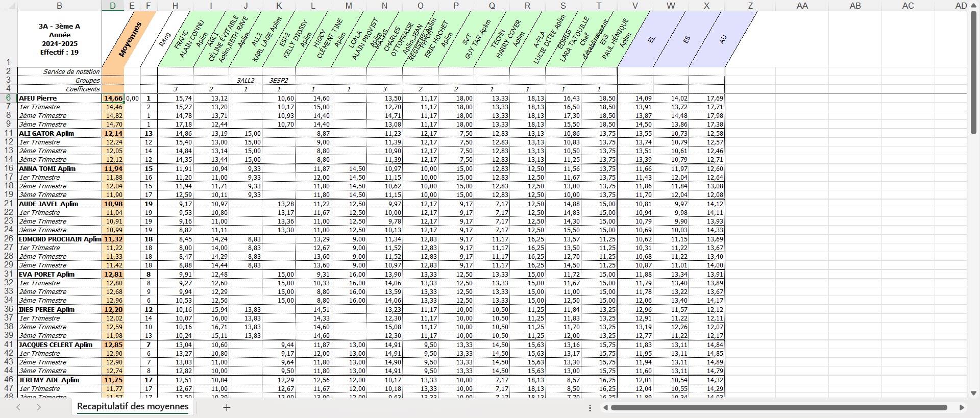Select column Q header
The image size is (980, 418).
tap(492, 6)
